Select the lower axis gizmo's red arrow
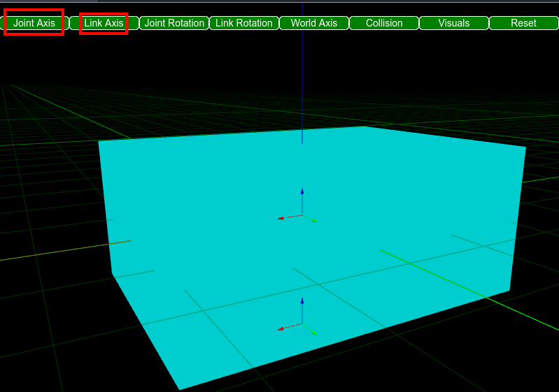 pos(281,328)
